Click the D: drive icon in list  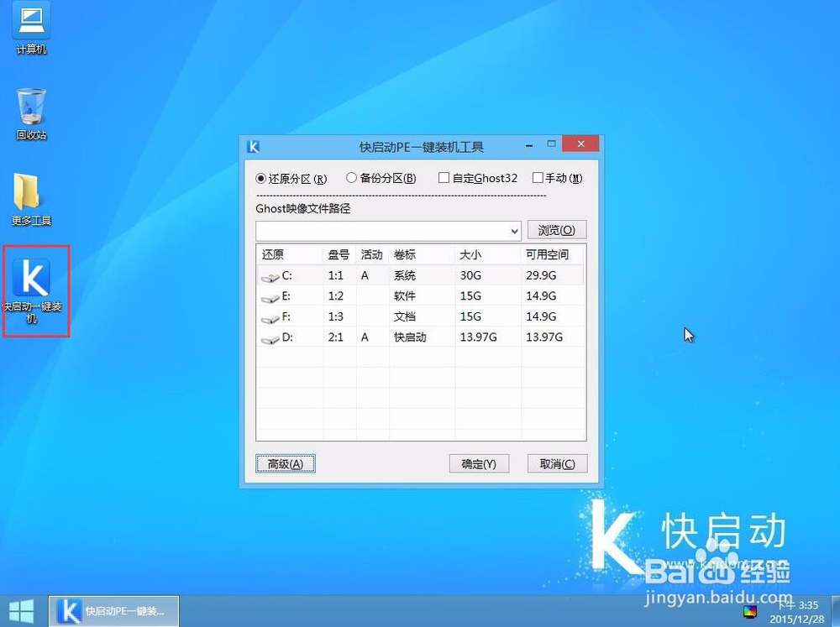tap(270, 338)
